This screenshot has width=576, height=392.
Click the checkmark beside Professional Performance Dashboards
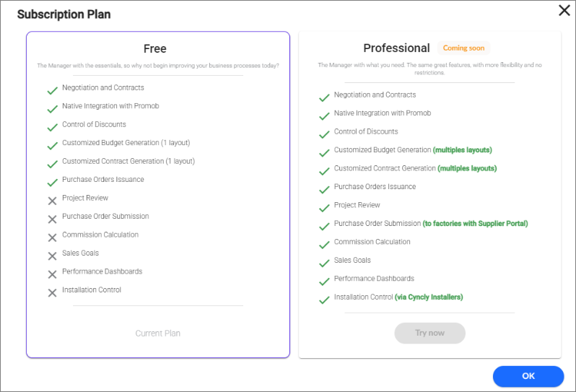pos(324,282)
